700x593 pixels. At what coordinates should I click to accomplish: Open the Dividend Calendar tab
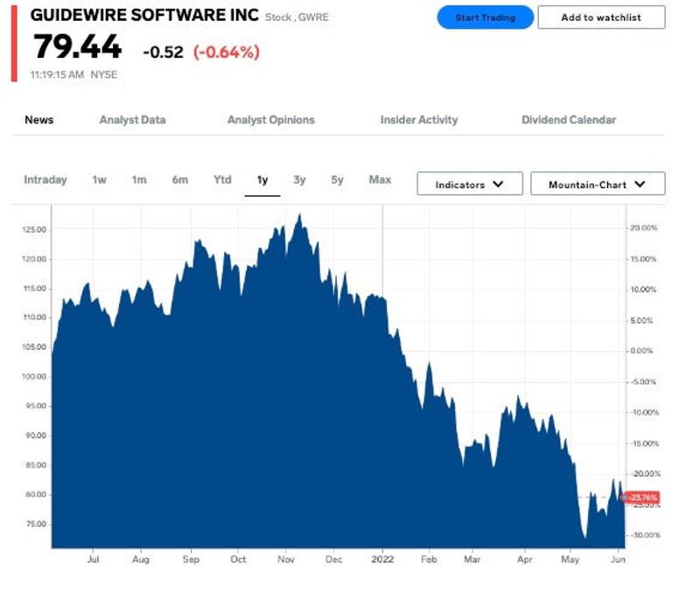[x=569, y=120]
